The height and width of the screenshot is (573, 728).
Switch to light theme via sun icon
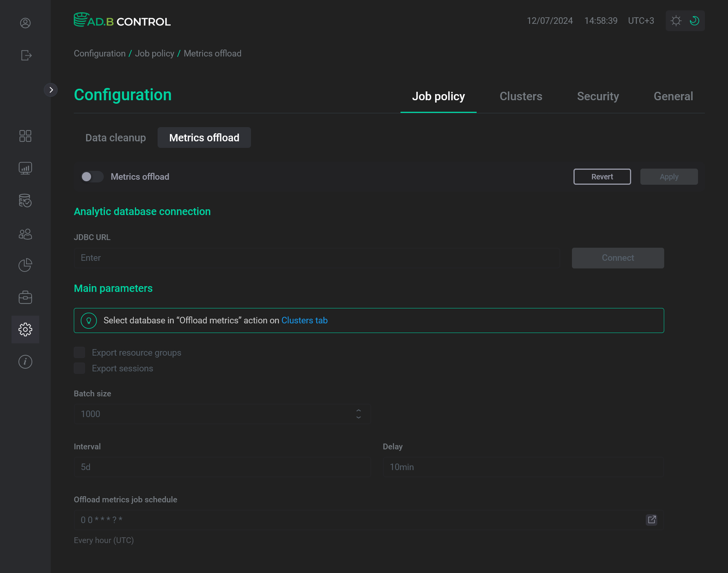coord(676,21)
